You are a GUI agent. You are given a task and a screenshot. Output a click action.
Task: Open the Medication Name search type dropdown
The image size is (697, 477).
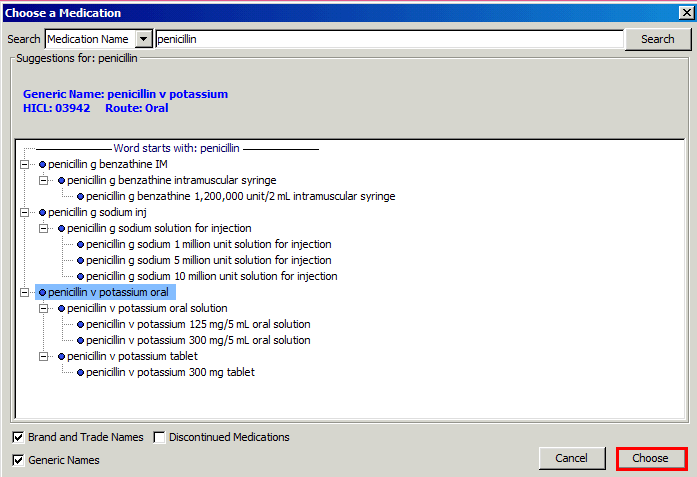(x=143, y=39)
